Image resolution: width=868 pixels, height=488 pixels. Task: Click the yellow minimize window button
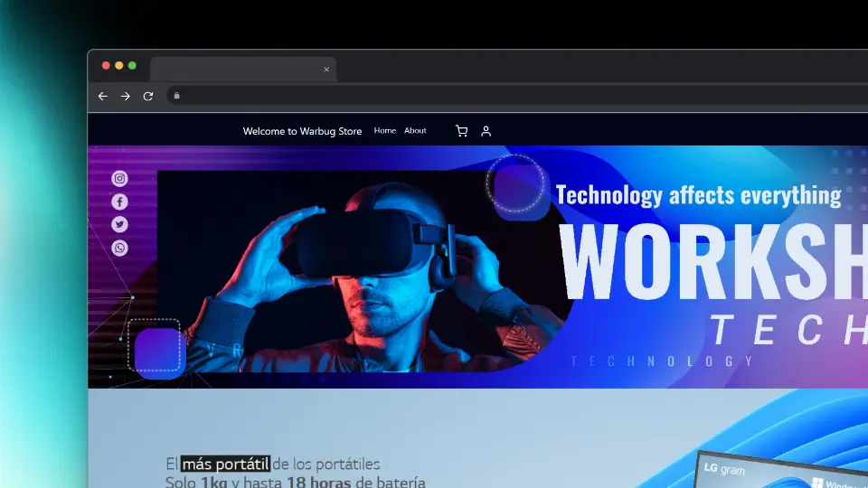click(x=119, y=65)
